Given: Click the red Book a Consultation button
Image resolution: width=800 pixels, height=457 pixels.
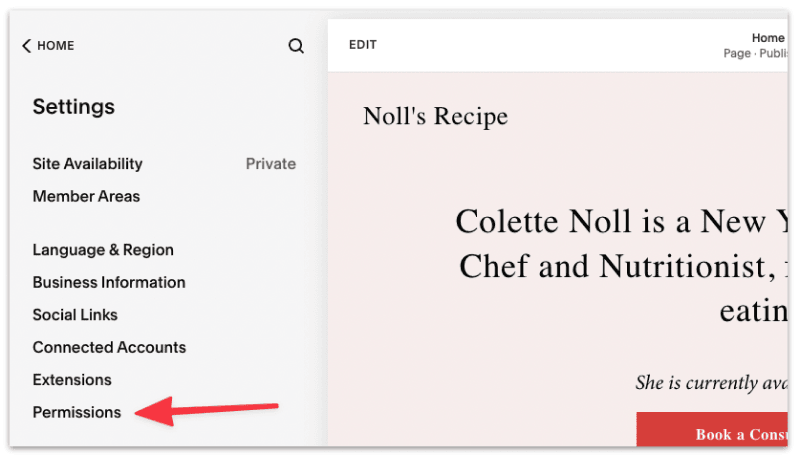Looking at the screenshot, I should 712,429.
